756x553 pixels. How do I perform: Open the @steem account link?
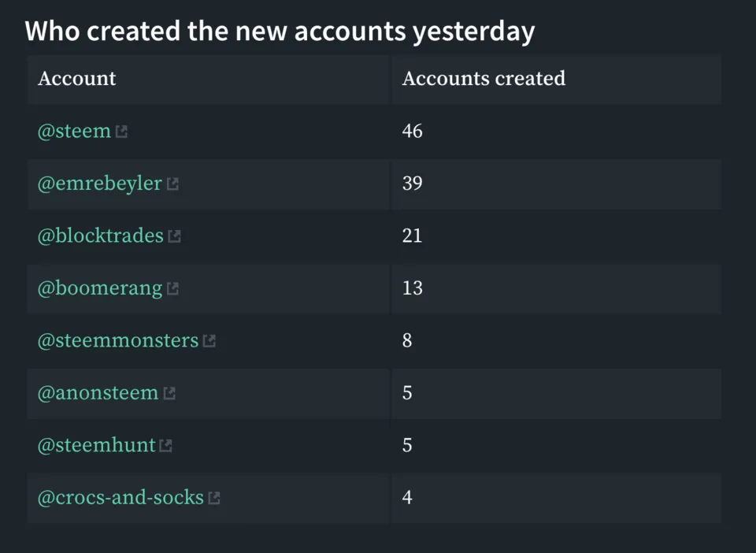pos(74,131)
